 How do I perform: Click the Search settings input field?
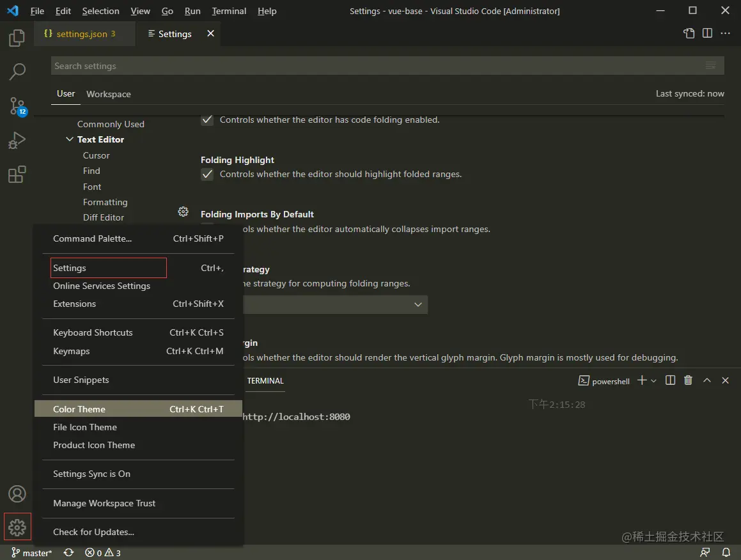click(x=387, y=66)
